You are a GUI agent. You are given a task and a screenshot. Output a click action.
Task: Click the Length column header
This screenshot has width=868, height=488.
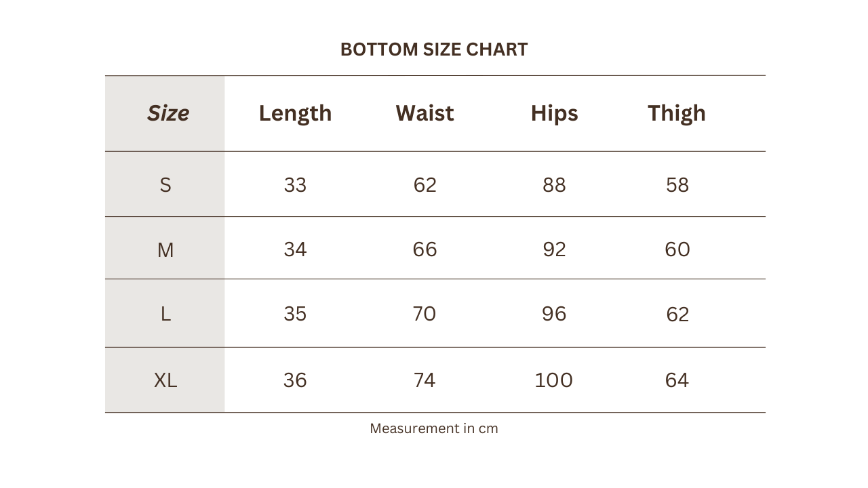pos(295,113)
